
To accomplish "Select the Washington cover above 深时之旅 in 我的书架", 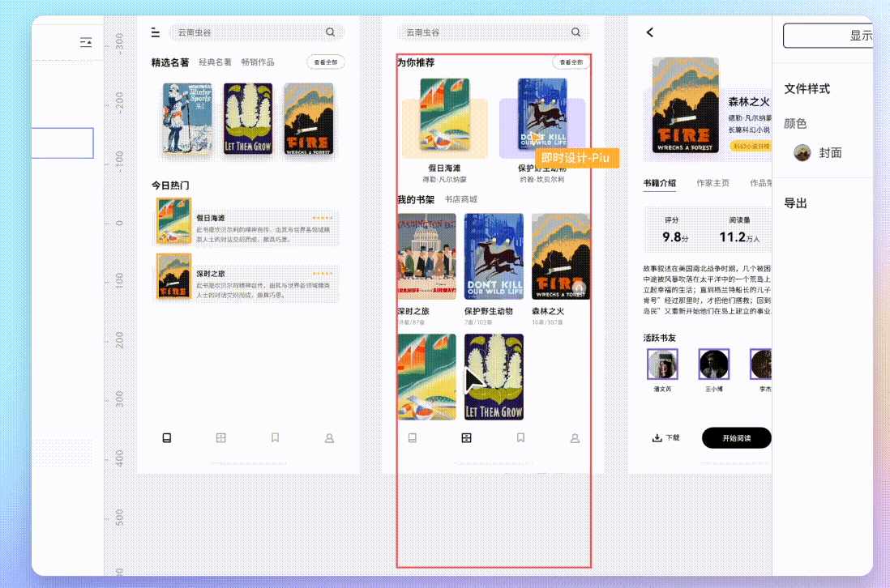I will pyautogui.click(x=427, y=256).
